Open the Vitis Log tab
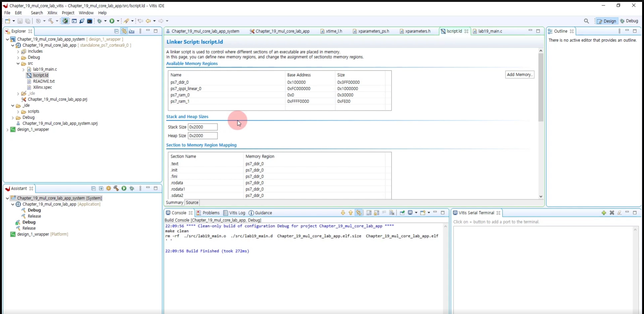This screenshot has width=644, height=314. click(234, 213)
